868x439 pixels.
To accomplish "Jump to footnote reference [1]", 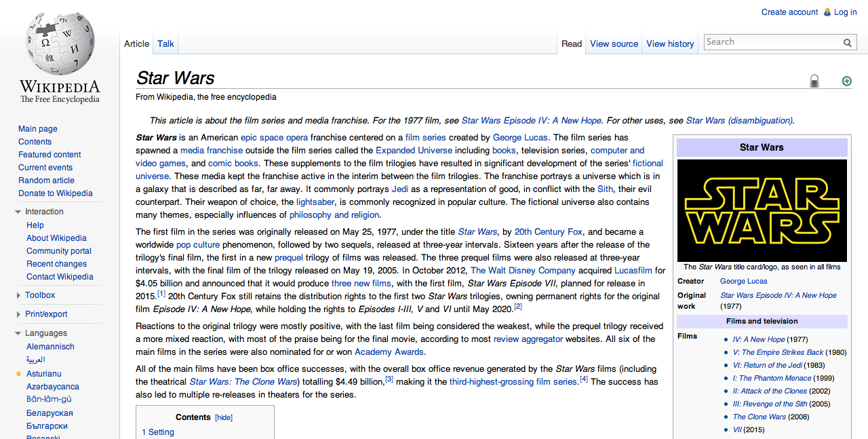I will coord(161,294).
